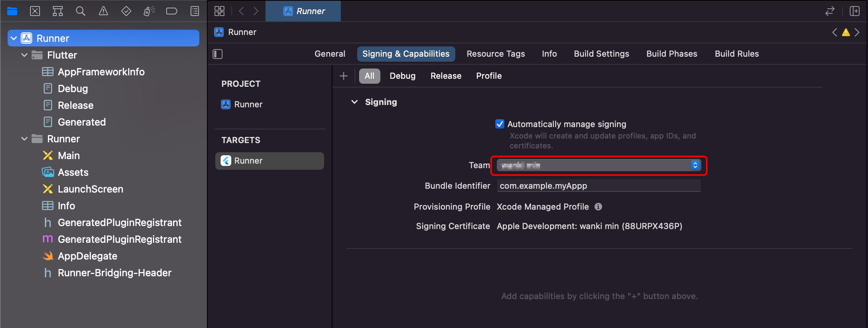Toggle Automatically manage signing checkbox

coord(500,124)
